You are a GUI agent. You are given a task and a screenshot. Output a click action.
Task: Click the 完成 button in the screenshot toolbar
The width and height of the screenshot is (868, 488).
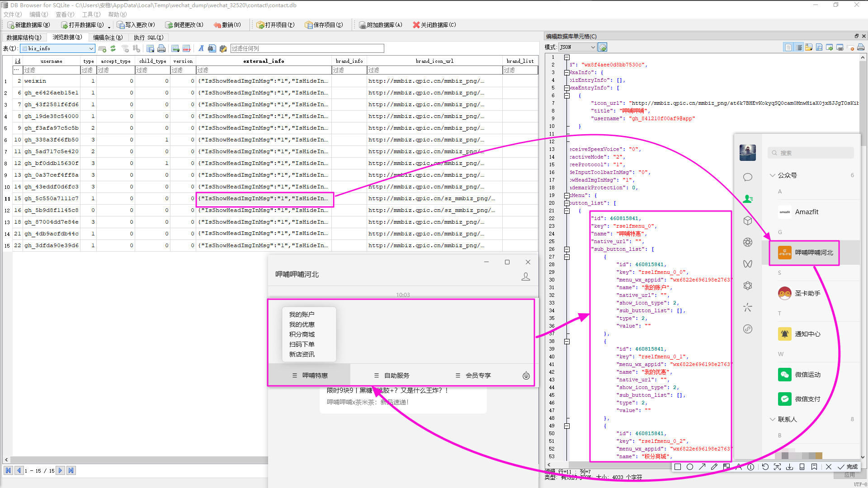click(848, 467)
